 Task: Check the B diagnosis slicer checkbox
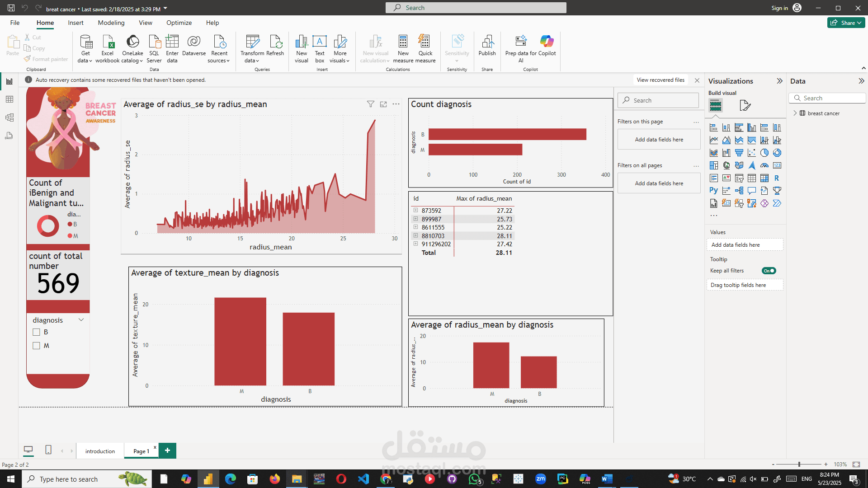tap(37, 332)
